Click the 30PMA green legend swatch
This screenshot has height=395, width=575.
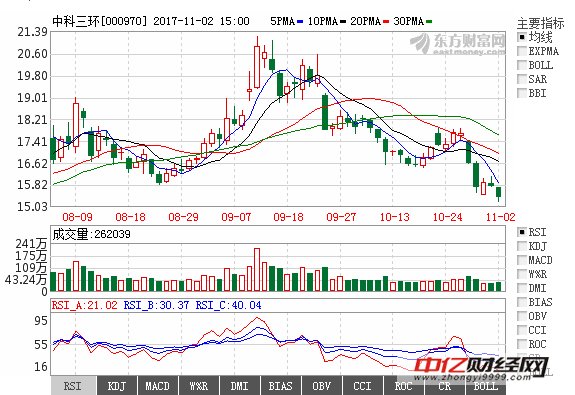pos(429,22)
